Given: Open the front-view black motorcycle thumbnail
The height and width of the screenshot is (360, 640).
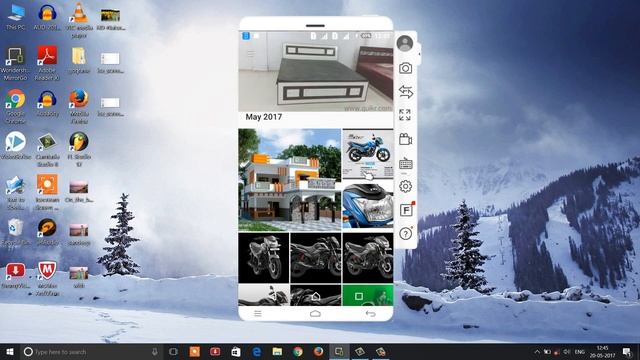Looking at the screenshot, I should point(264,258).
